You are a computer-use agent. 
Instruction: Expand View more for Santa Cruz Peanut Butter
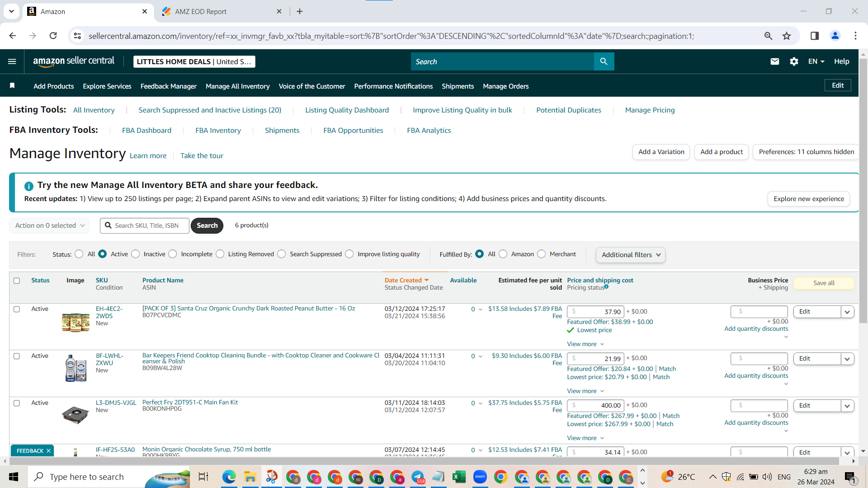[x=585, y=344]
